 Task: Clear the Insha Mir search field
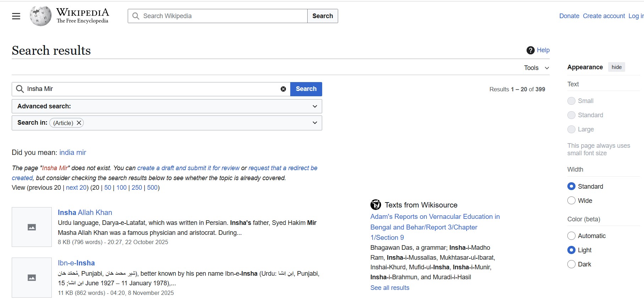coord(283,89)
